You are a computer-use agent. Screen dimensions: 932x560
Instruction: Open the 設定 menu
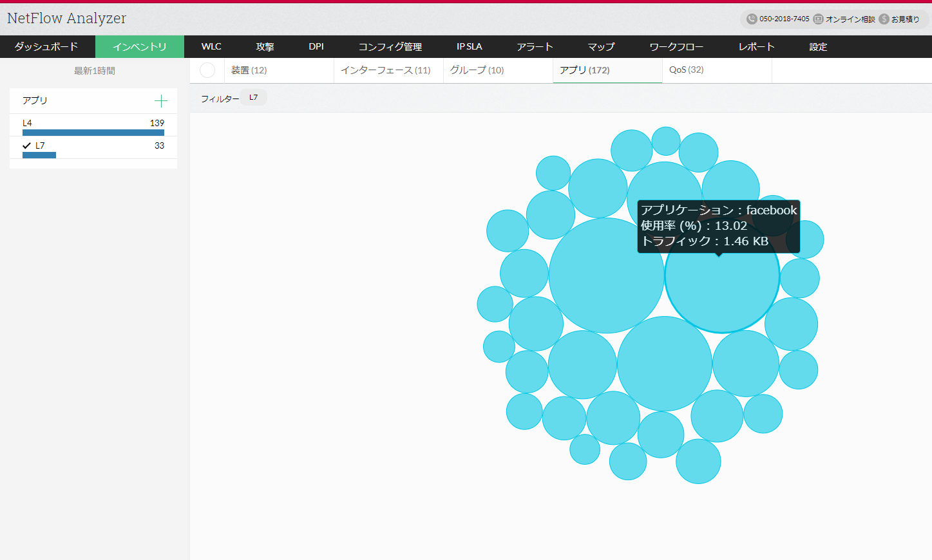pos(818,46)
